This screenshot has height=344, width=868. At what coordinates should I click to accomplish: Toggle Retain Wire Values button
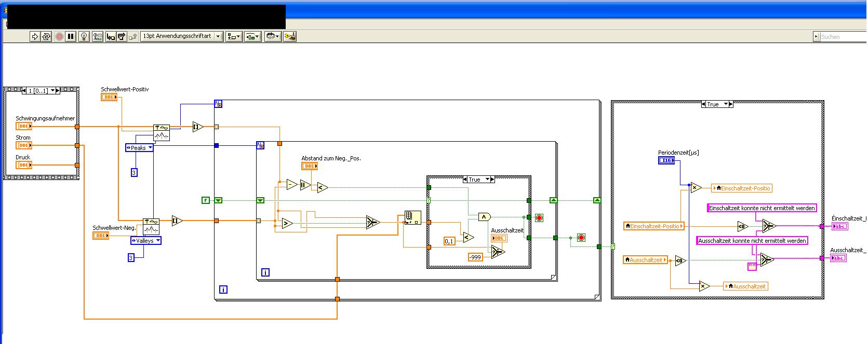[x=97, y=36]
